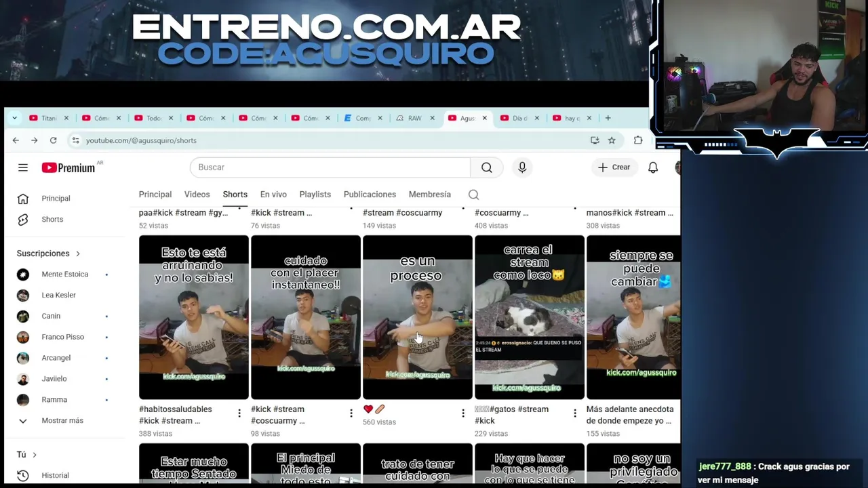Screen dimensions: 868x488
Task: Open the Principal channel tab
Action: (x=155, y=195)
